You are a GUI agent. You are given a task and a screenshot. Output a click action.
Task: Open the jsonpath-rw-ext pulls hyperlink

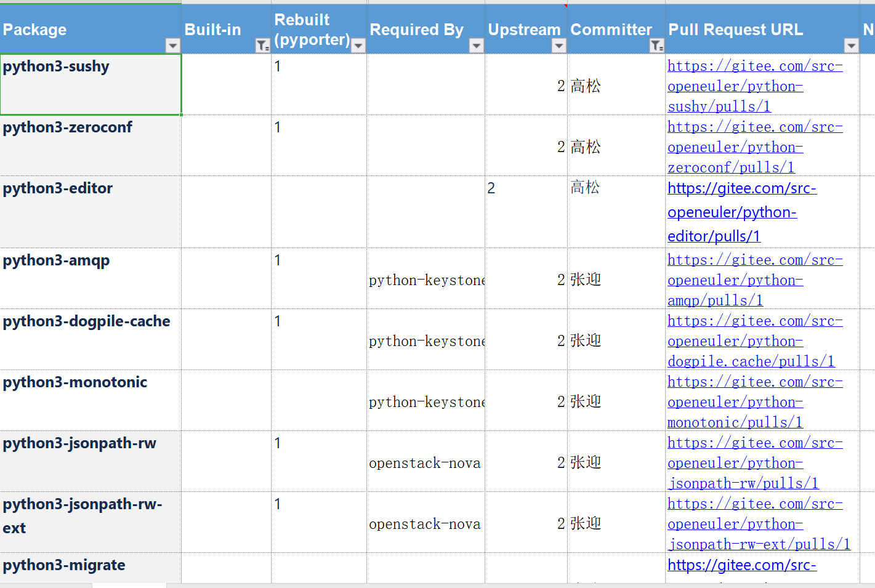point(757,523)
